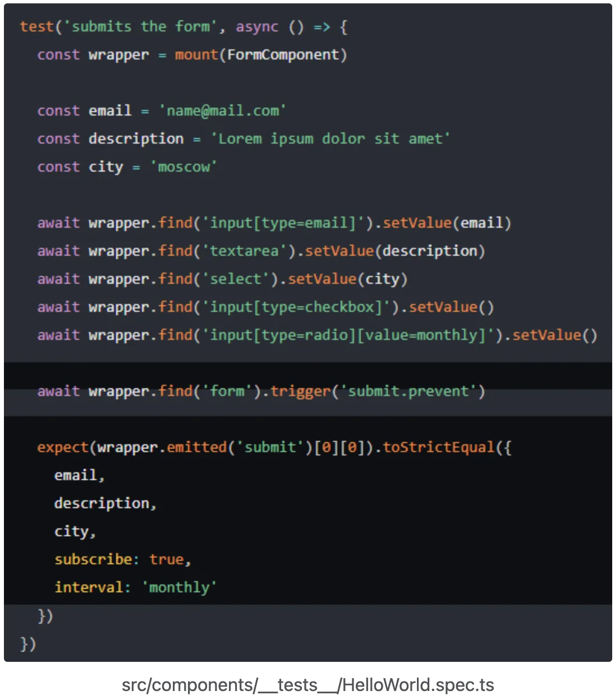Click the 'moscow' string literal
The width and height of the screenshot is (615, 700).
183,167
